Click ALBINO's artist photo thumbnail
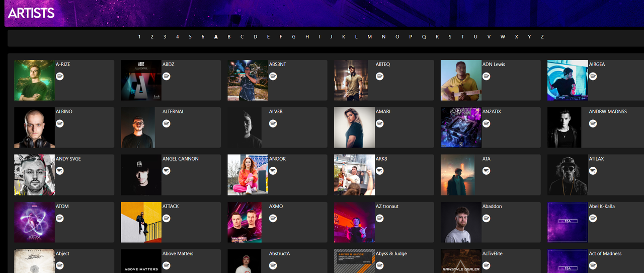Screen dimensions: 644x273 (34, 127)
